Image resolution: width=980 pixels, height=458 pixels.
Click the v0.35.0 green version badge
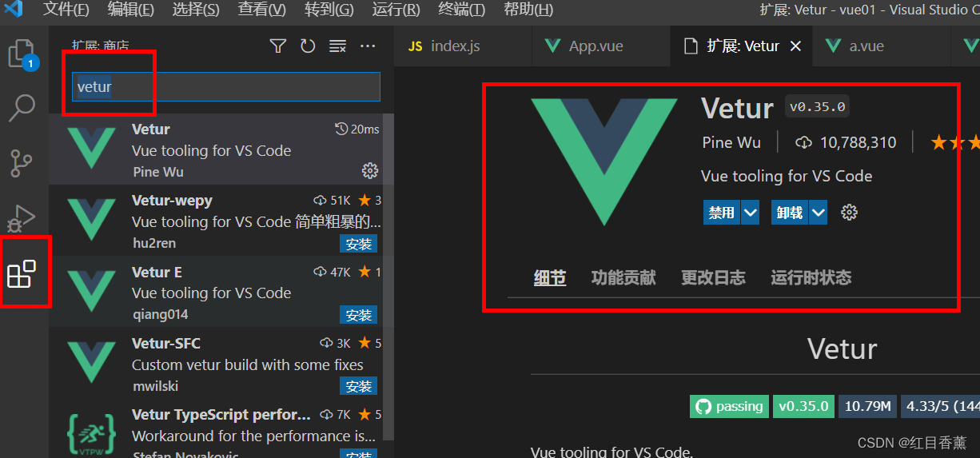(803, 406)
